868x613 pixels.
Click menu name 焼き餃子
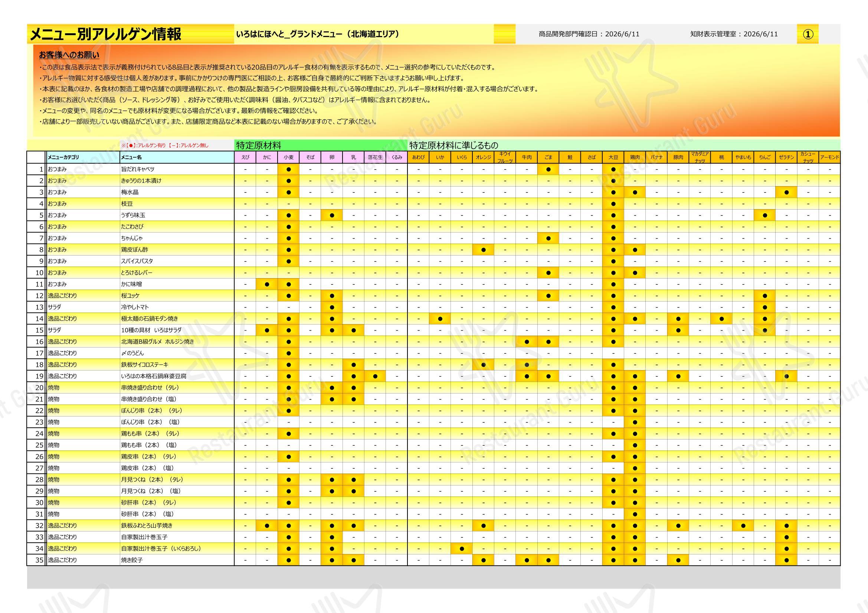[132, 560]
